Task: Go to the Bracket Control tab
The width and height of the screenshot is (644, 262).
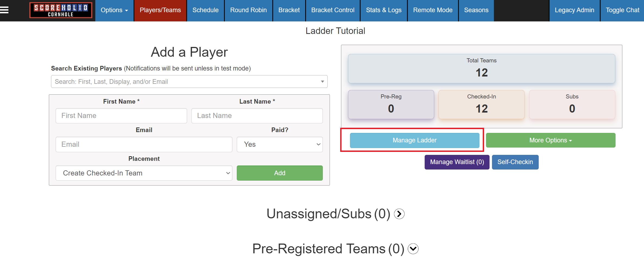Action: (x=333, y=10)
